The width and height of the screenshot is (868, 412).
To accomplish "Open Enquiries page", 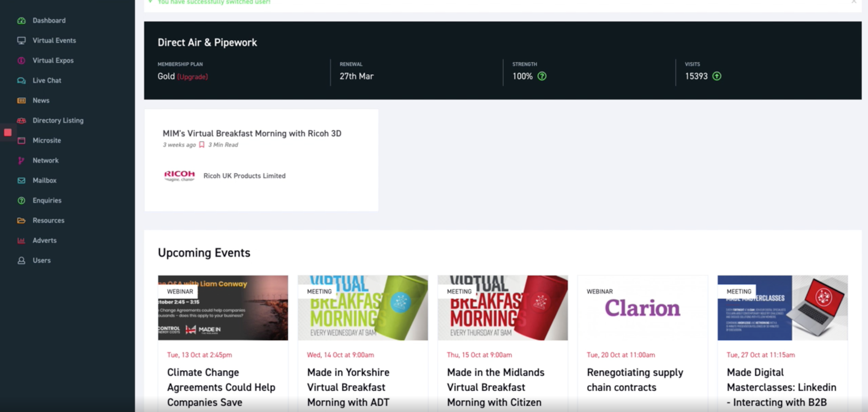I will 47,201.
